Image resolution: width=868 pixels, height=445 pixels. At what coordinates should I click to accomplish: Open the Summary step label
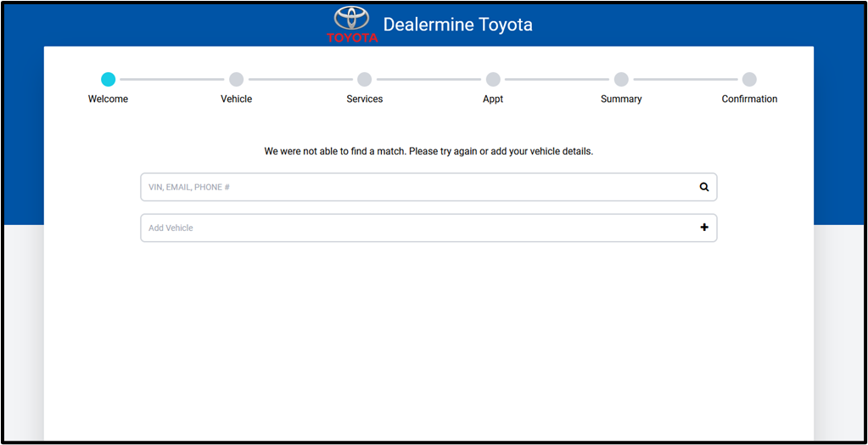tap(621, 99)
